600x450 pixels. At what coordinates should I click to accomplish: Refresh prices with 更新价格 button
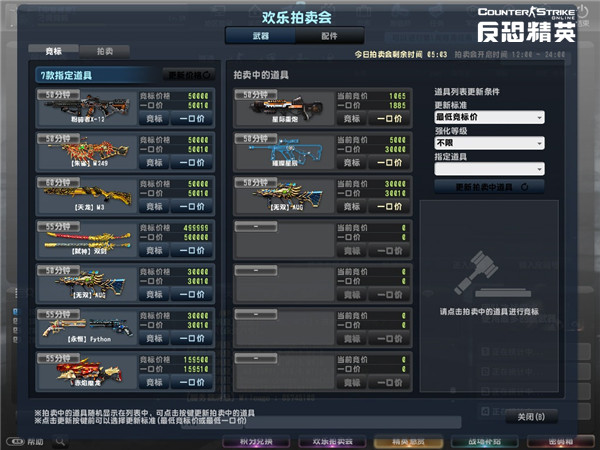pyautogui.click(x=189, y=75)
